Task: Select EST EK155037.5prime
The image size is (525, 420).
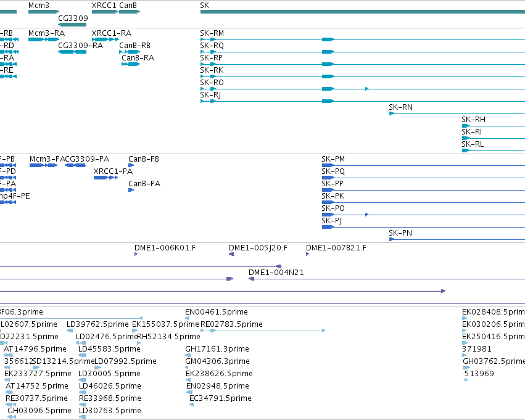Action: (134, 331)
